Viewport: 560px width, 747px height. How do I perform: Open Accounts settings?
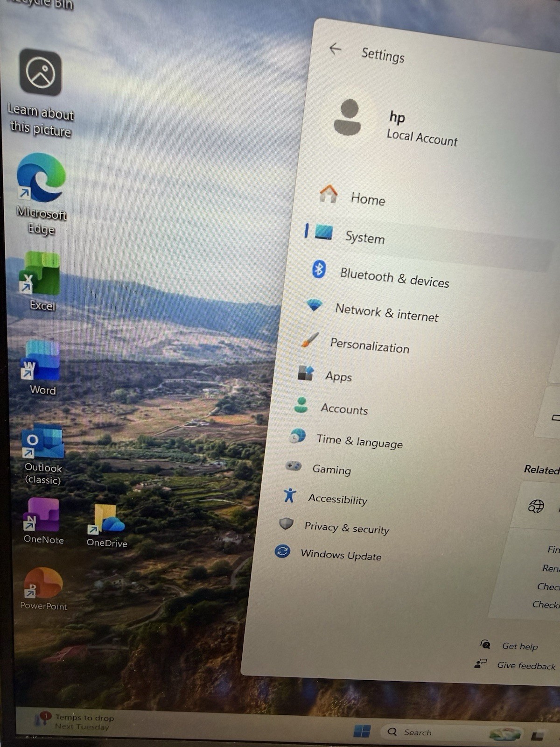(344, 409)
